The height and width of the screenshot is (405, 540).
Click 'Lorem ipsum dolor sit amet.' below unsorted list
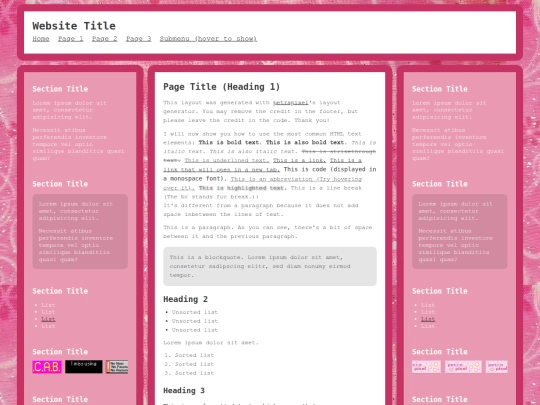point(211,343)
